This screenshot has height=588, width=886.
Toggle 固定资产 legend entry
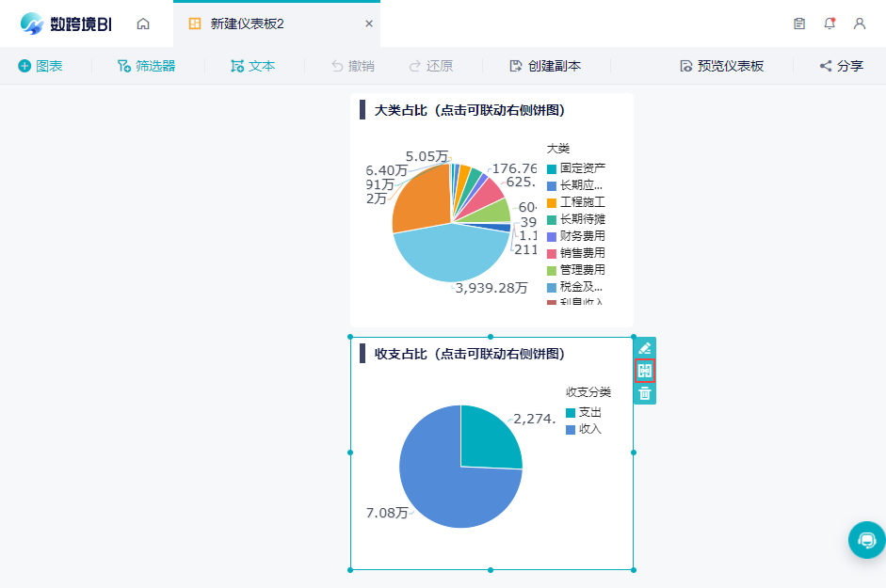tap(576, 168)
